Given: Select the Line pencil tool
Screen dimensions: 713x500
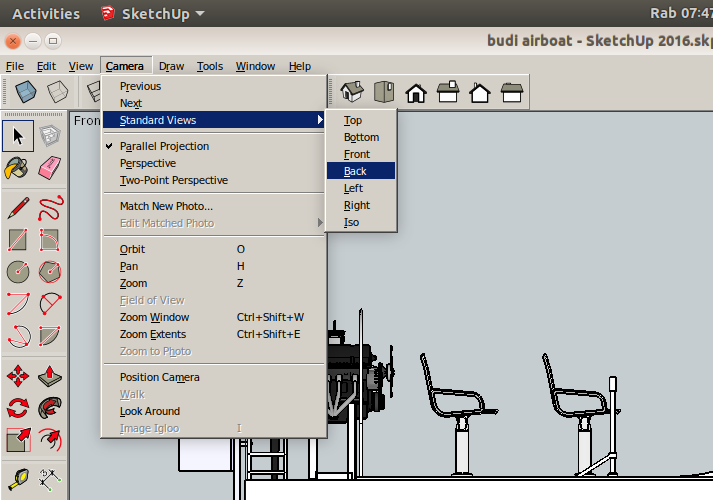Looking at the screenshot, I should pyautogui.click(x=18, y=208).
